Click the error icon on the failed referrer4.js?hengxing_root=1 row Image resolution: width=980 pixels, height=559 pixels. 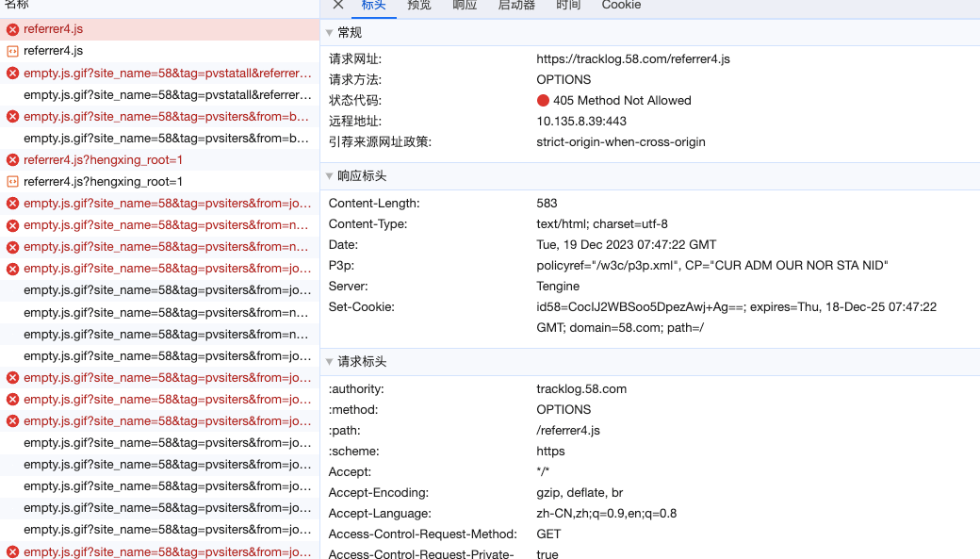pos(12,160)
